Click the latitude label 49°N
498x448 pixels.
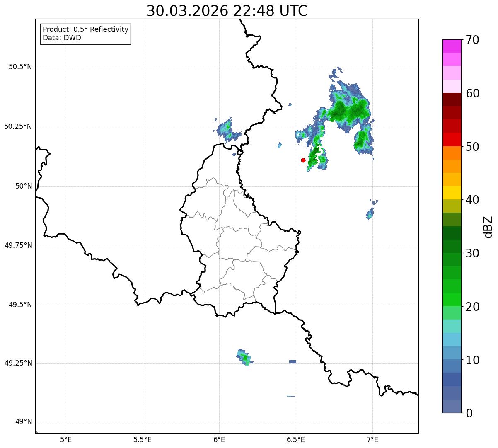click(24, 422)
